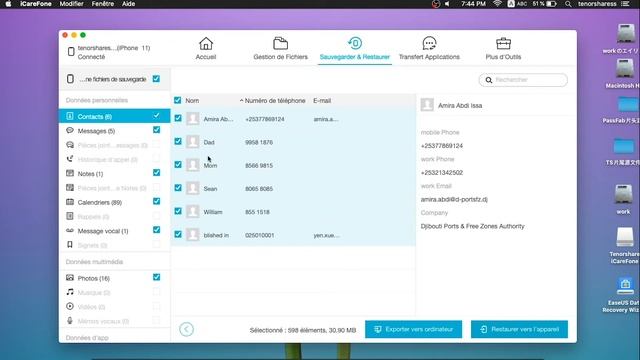Open the Aide menu
This screenshot has height=360, width=640.
(x=129, y=4)
